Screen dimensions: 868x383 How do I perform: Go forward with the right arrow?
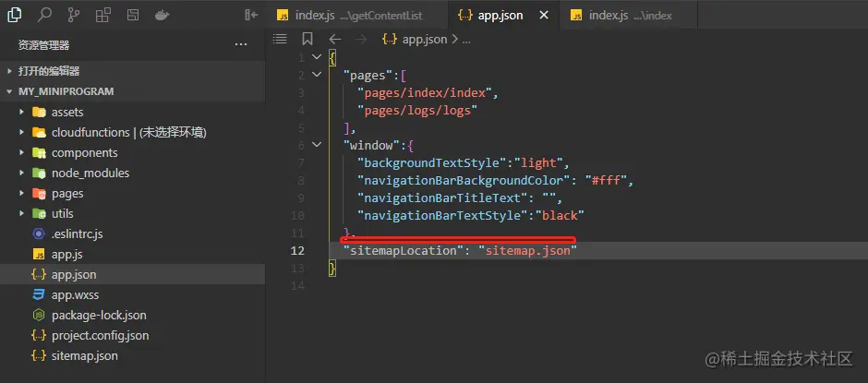point(360,39)
